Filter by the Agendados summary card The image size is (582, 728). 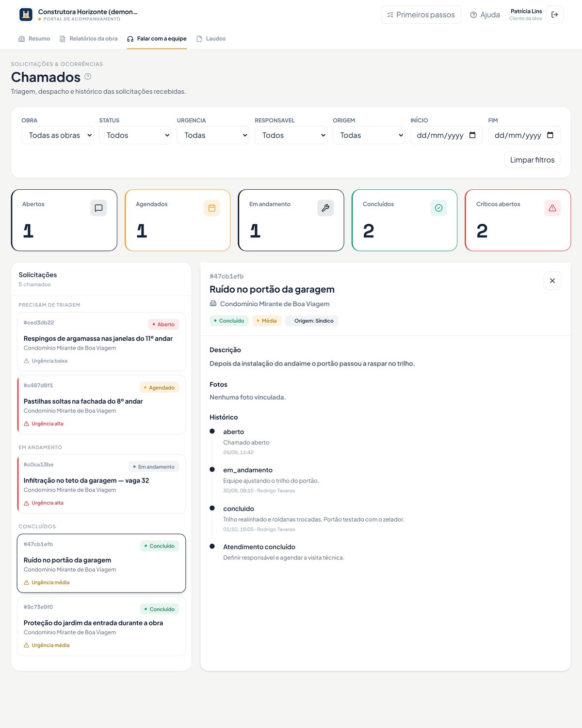[x=178, y=220]
